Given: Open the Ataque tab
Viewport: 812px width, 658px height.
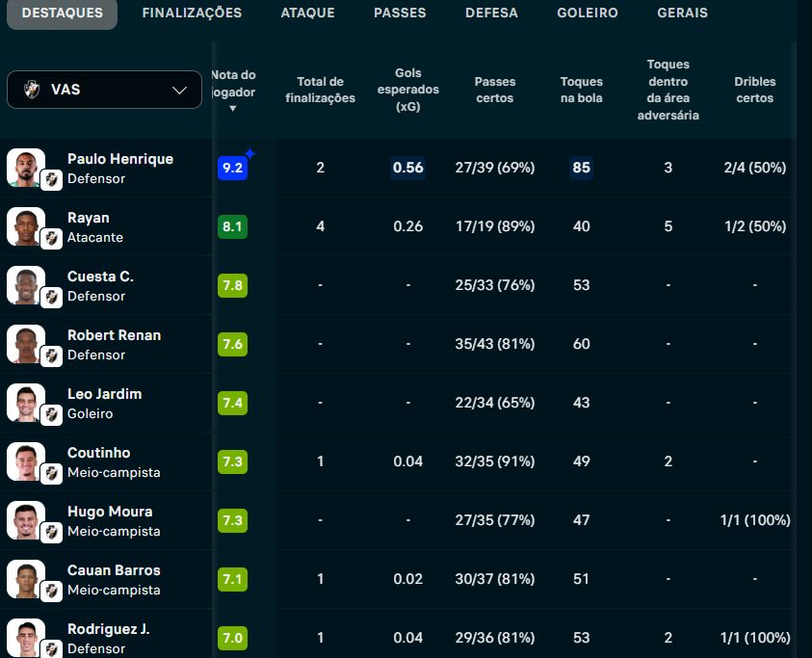Looking at the screenshot, I should [307, 13].
